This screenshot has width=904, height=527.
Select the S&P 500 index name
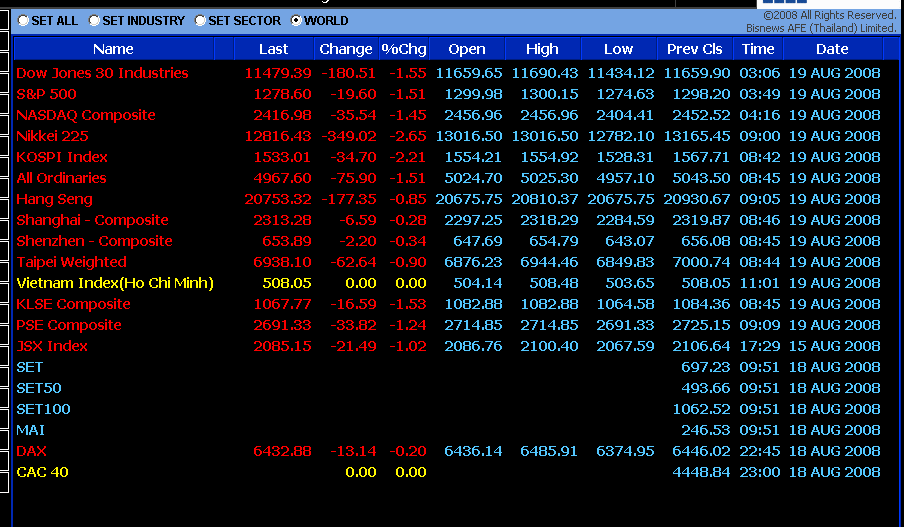pyautogui.click(x=46, y=94)
